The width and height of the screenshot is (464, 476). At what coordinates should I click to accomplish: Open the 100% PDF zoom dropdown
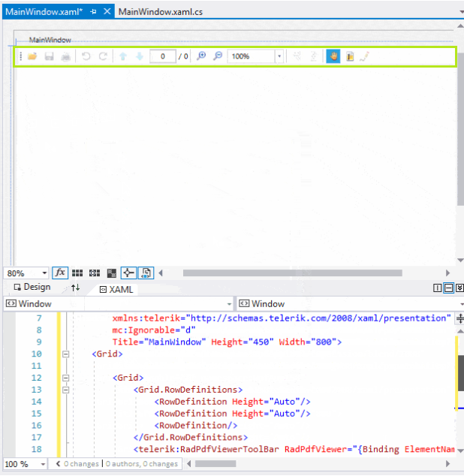279,56
